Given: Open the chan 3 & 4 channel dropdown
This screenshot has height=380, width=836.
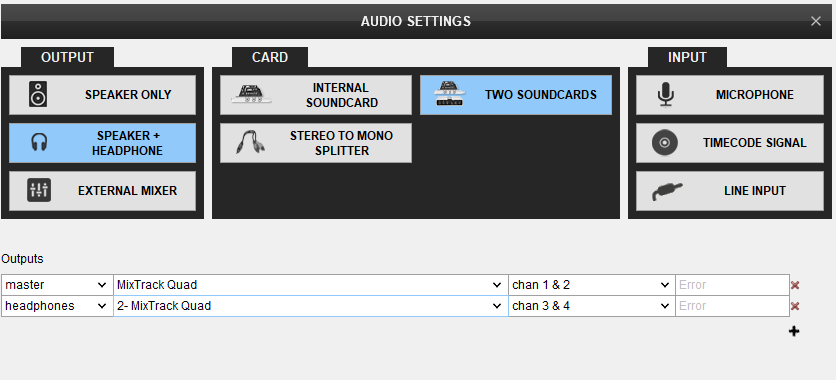Looking at the screenshot, I should (x=592, y=306).
